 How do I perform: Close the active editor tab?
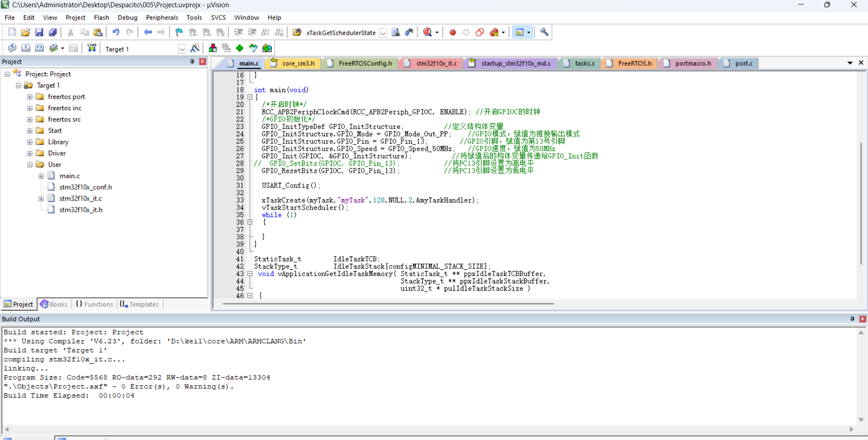click(x=861, y=63)
